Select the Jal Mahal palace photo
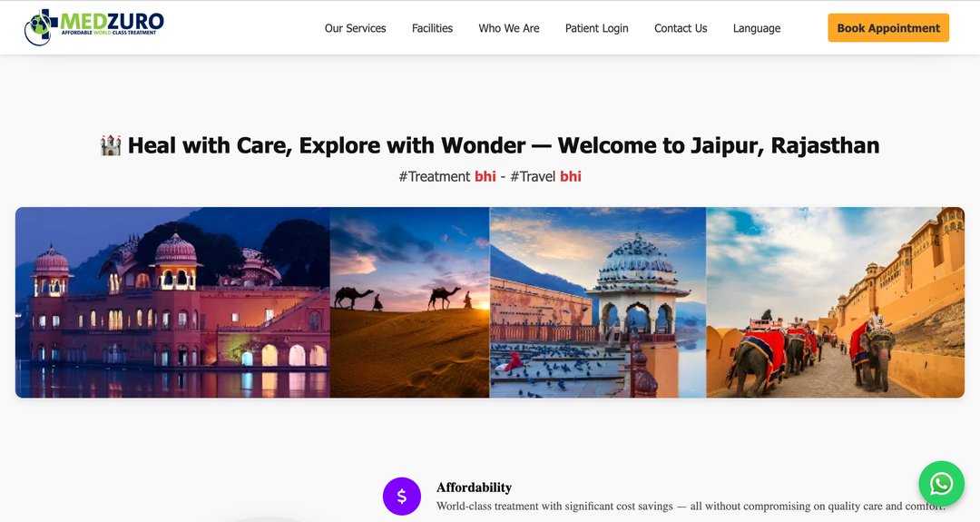This screenshot has width=980, height=522. (172, 302)
